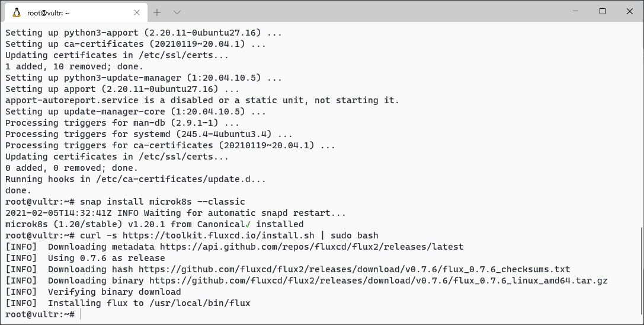Screen dimensions: 644x325
Task: Close the root@vultr tab
Action: (x=137, y=13)
